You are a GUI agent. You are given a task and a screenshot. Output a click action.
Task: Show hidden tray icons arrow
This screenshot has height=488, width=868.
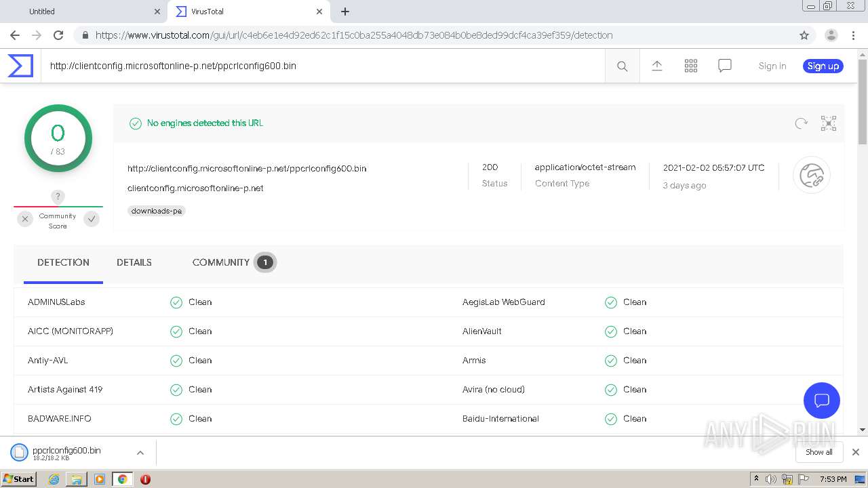(756, 479)
